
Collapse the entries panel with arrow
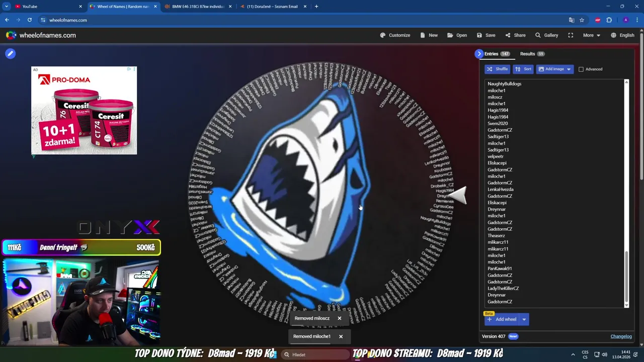pyautogui.click(x=479, y=54)
